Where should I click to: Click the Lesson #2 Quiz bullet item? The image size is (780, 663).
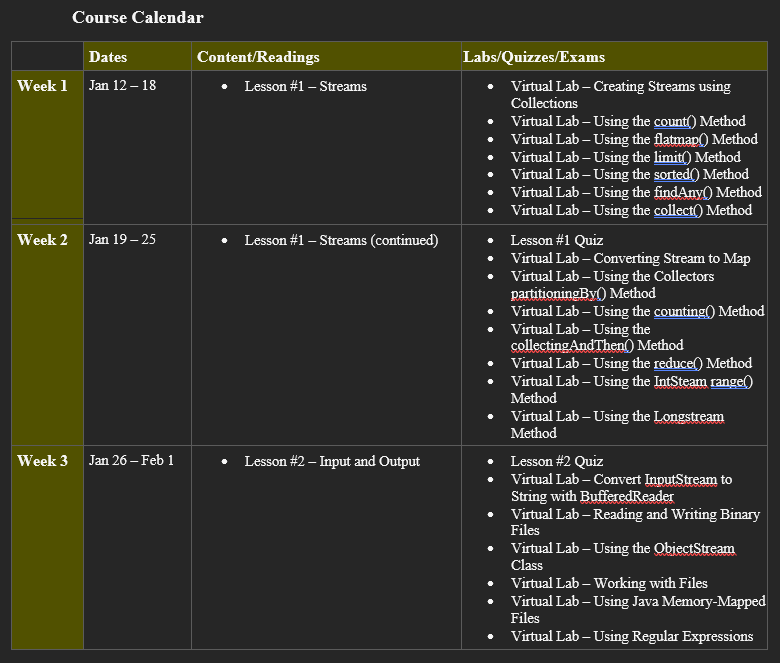[557, 461]
